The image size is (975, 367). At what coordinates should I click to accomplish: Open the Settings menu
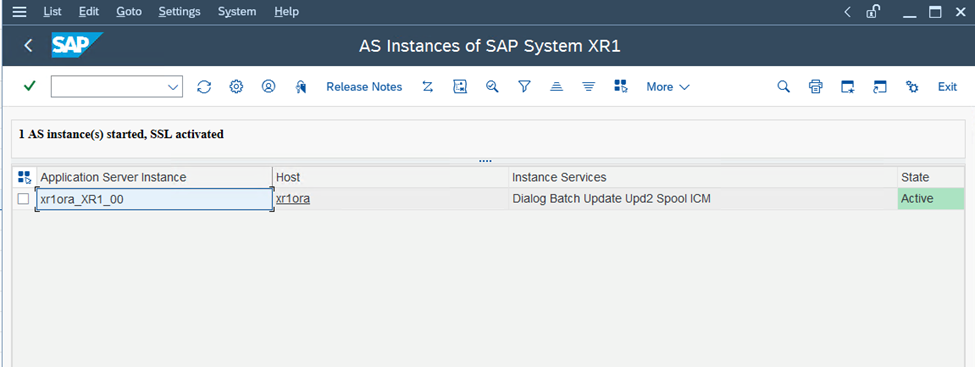pyautogui.click(x=179, y=11)
